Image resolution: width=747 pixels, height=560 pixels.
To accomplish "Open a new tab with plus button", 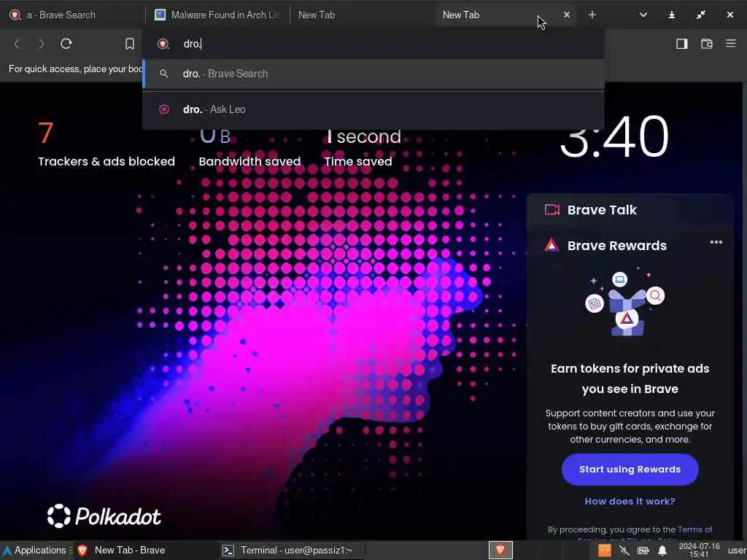I will [x=592, y=15].
